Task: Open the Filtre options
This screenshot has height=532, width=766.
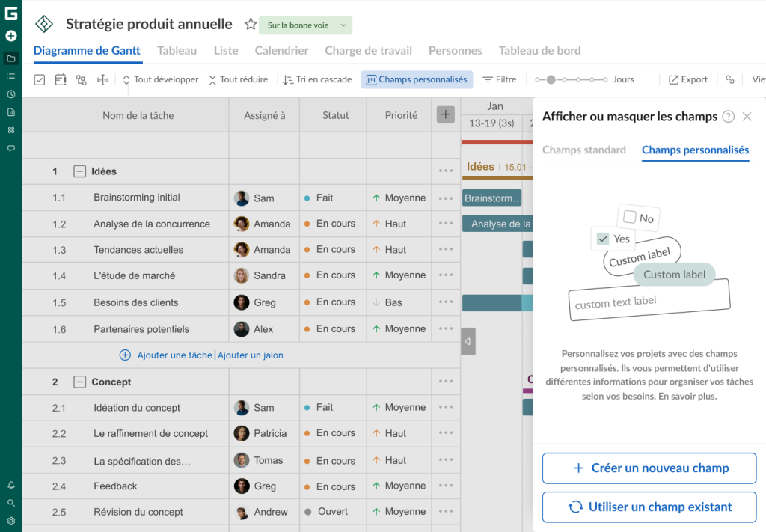Action: point(499,79)
